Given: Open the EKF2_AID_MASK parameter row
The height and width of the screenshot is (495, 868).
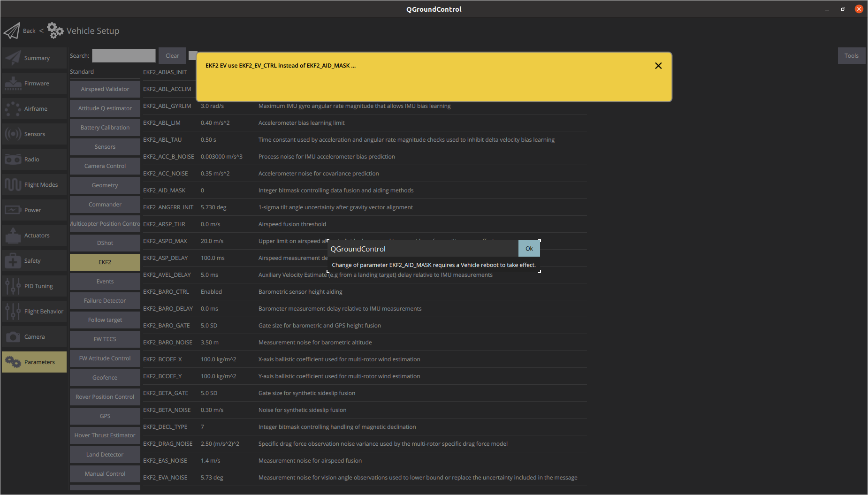Looking at the screenshot, I should pos(365,190).
